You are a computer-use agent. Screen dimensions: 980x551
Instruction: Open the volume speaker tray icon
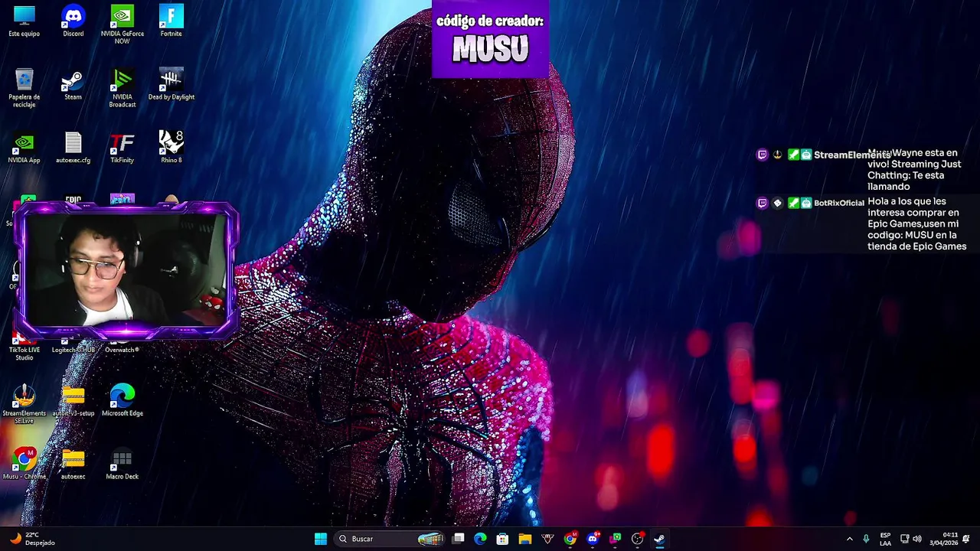pyautogui.click(x=917, y=539)
